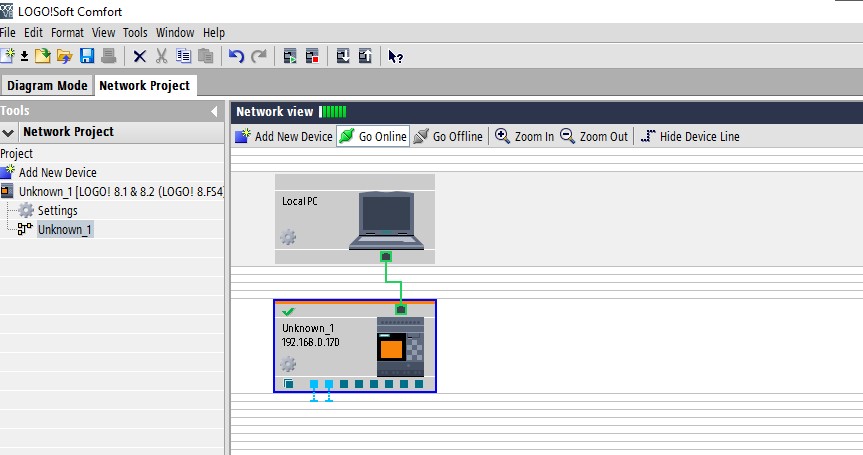Click the context-sensitive Help pointer icon
The width and height of the screenshot is (863, 455).
pos(395,56)
